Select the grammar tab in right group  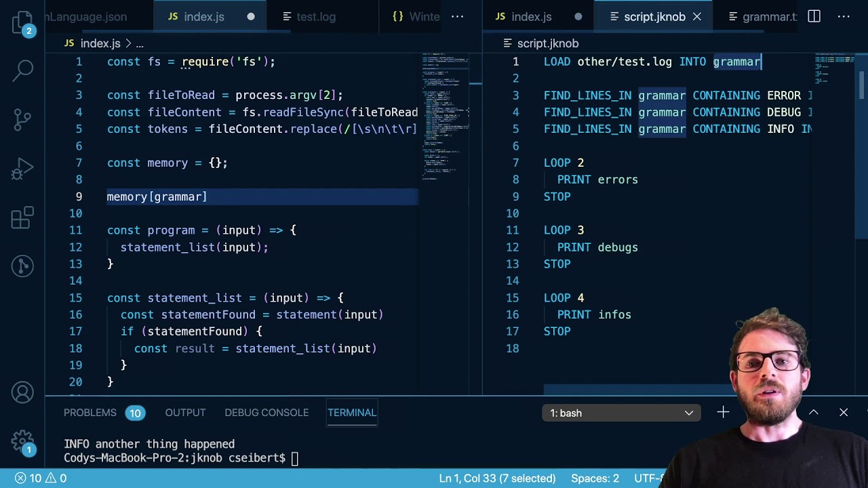[x=762, y=16]
